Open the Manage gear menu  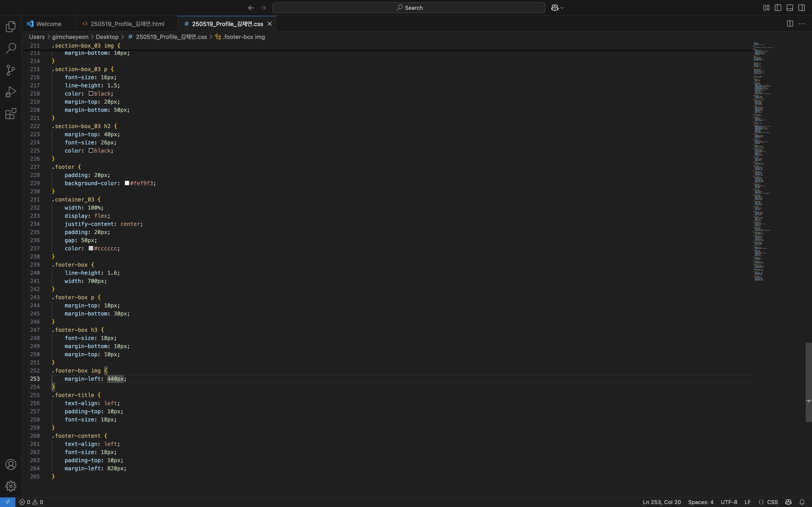[x=11, y=486]
